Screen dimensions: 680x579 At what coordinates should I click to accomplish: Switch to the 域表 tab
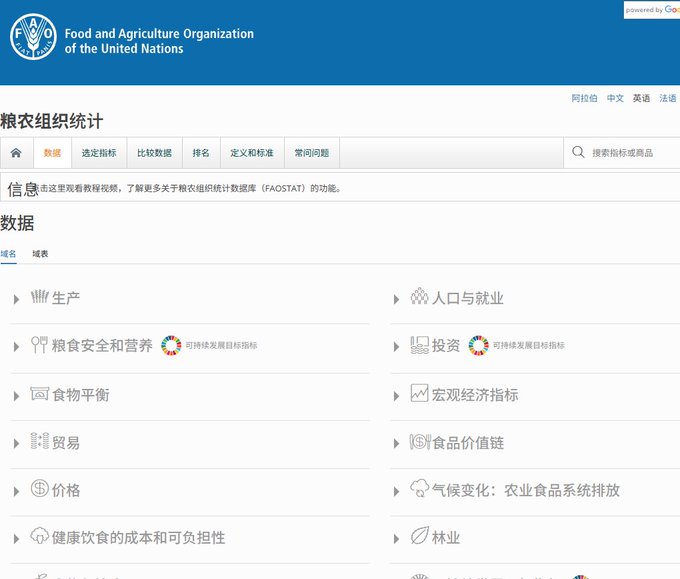click(40, 254)
